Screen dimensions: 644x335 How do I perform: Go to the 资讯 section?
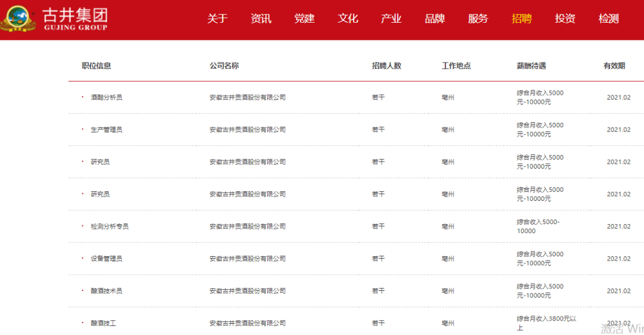[261, 18]
